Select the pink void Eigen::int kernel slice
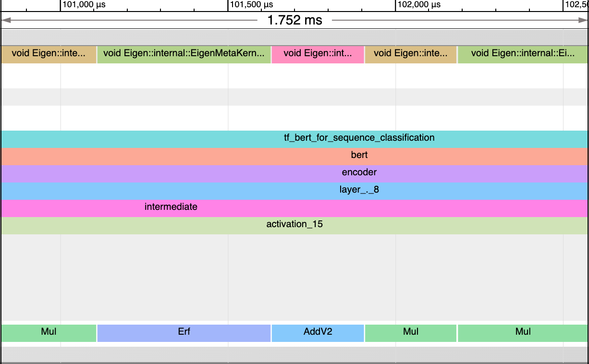Viewport: 589px width, 364px height. pos(318,55)
